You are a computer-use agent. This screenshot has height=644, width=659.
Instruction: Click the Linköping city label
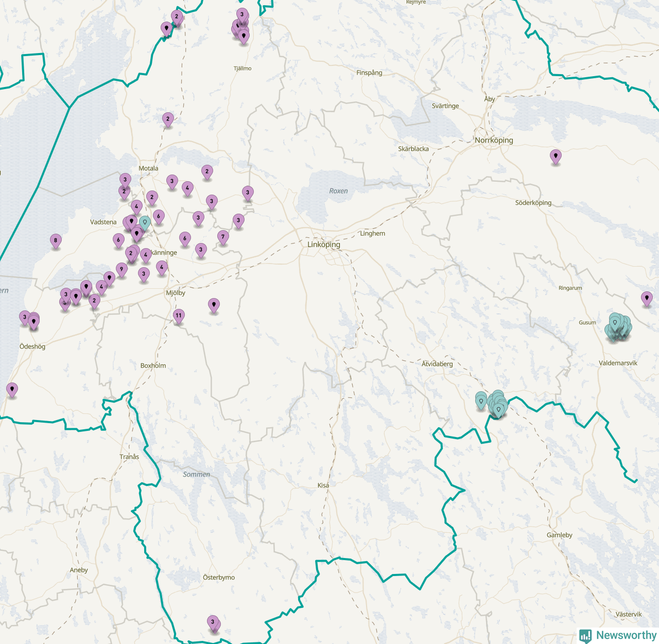324,245
